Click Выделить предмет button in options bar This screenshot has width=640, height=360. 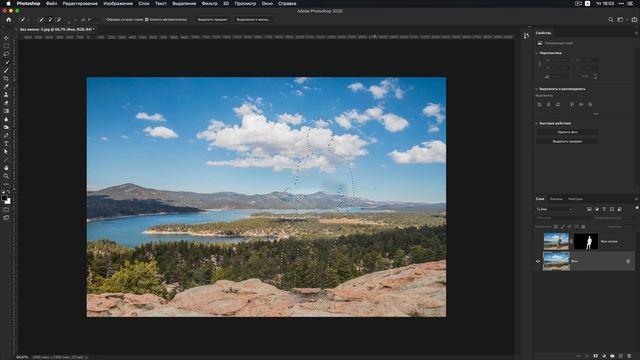(213, 20)
